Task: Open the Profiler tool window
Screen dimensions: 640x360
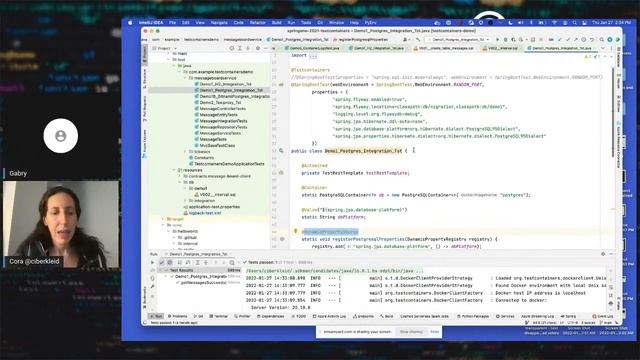Action: coord(242,316)
